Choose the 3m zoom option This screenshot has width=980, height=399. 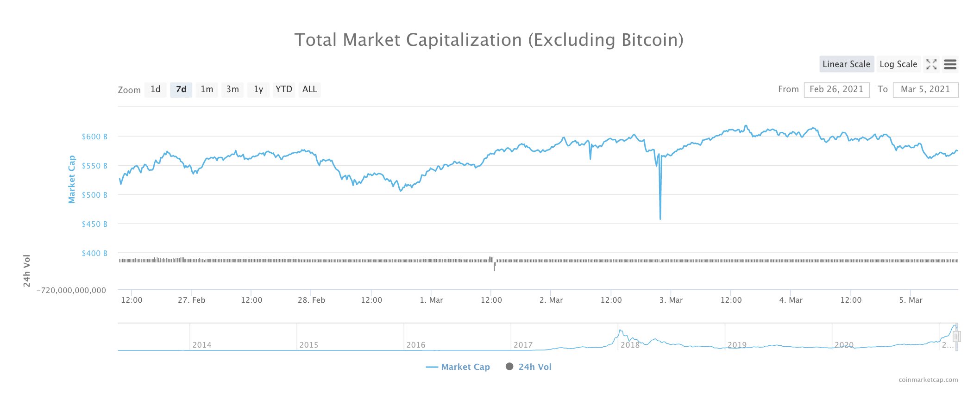[232, 89]
